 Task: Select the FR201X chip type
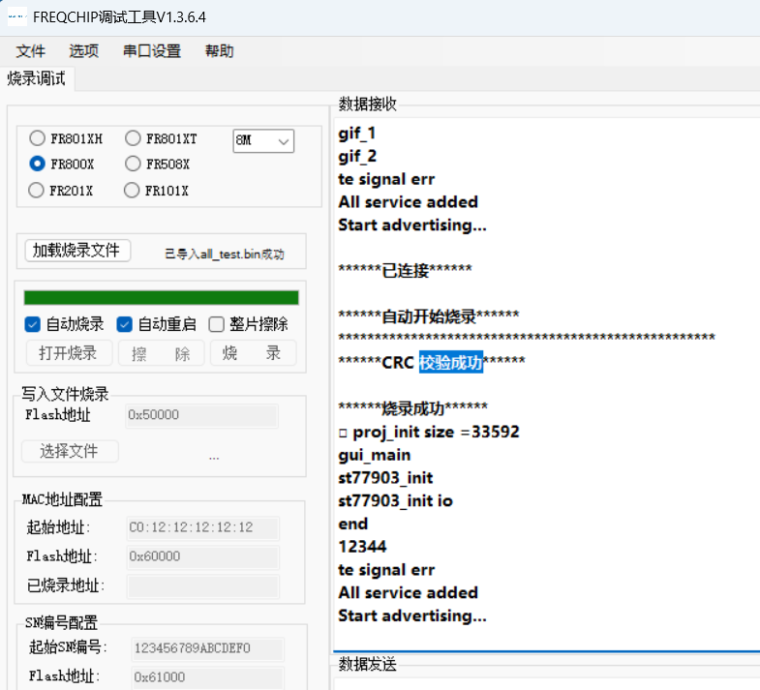coord(37,190)
